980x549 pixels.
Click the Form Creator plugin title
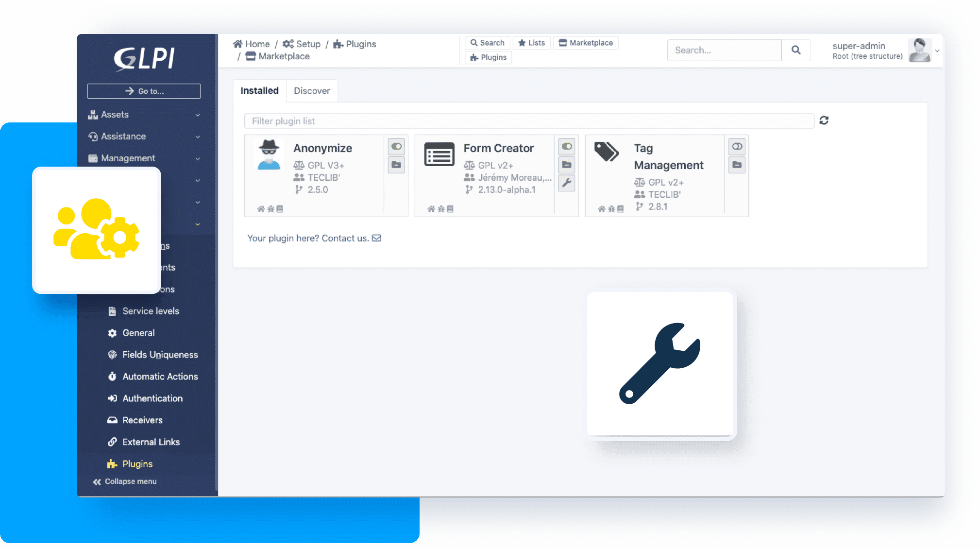click(499, 148)
